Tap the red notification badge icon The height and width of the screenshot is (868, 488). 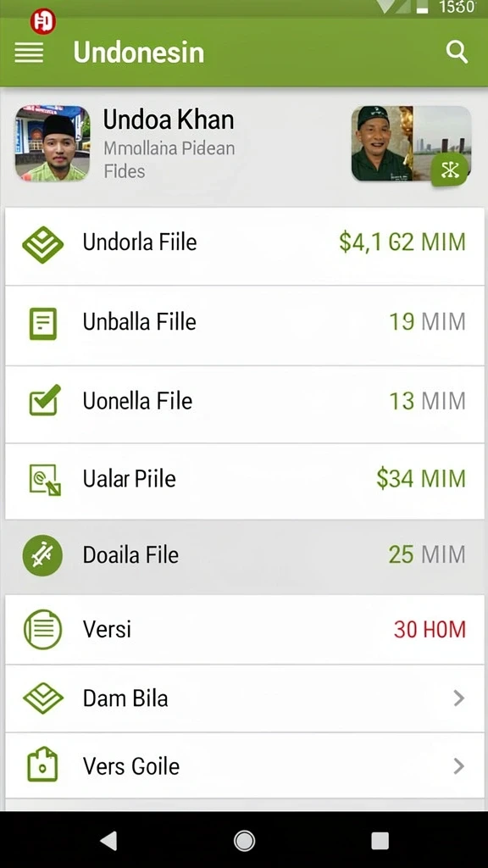click(x=43, y=22)
